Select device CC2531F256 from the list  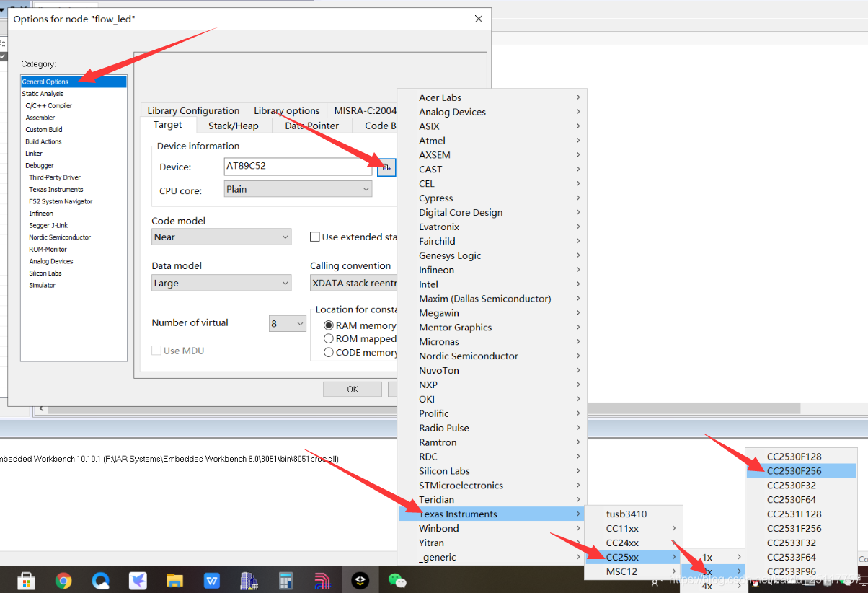tap(801, 528)
